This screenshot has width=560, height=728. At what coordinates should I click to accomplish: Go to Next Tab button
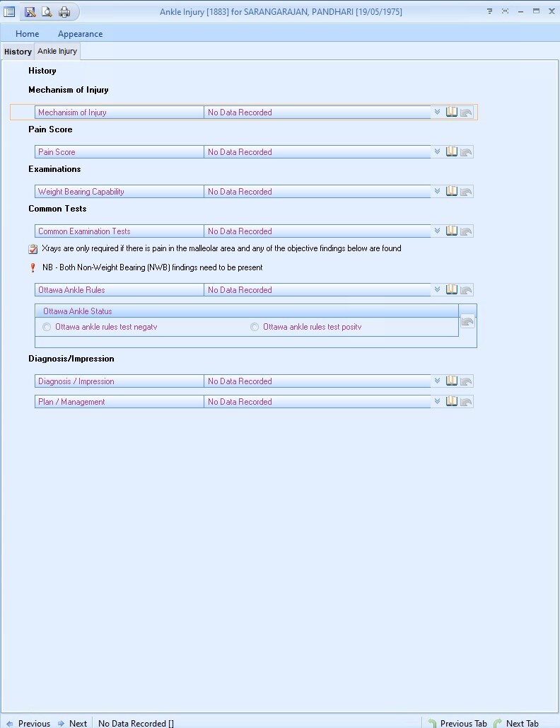[x=517, y=723]
